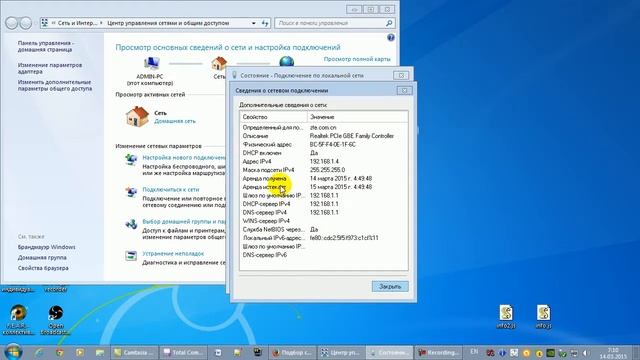The height and width of the screenshot is (360, 640).
Task: Click the Internet globe icon in map
Action: click(x=287, y=62)
